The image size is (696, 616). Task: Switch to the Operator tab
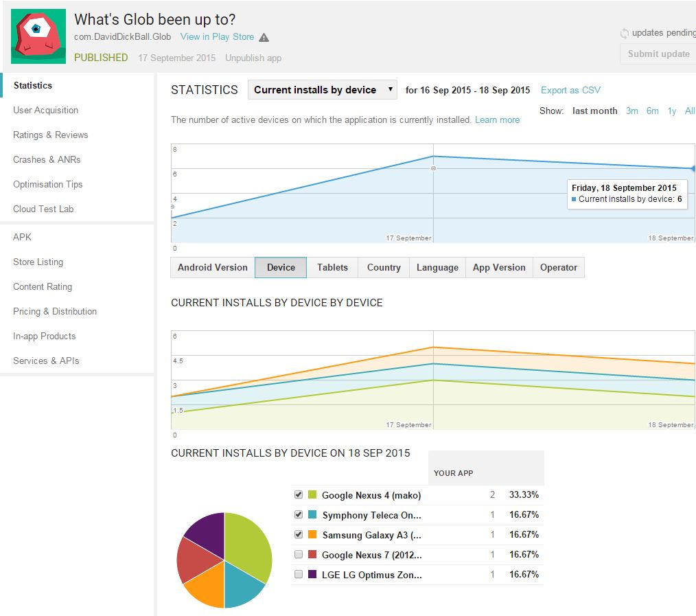point(559,267)
